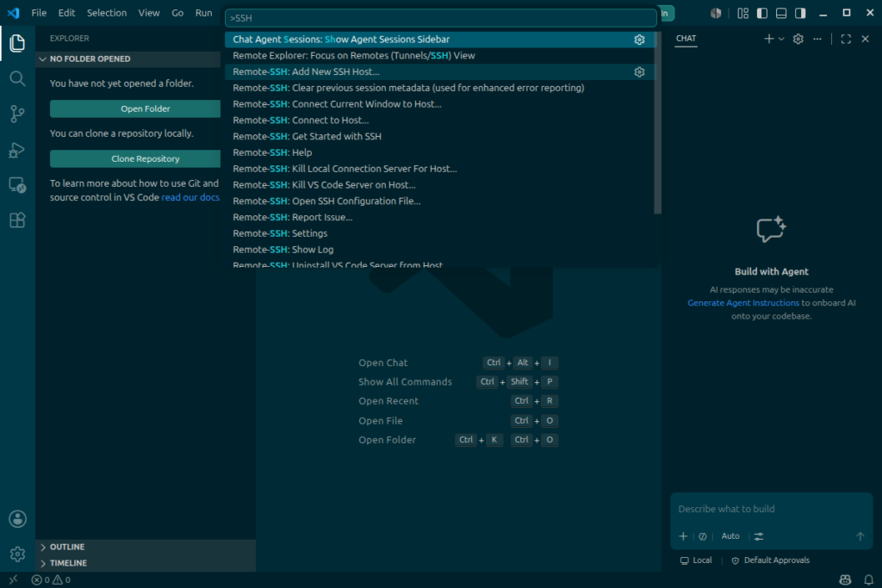
Task: Close the chat panel
Action: 865,39
